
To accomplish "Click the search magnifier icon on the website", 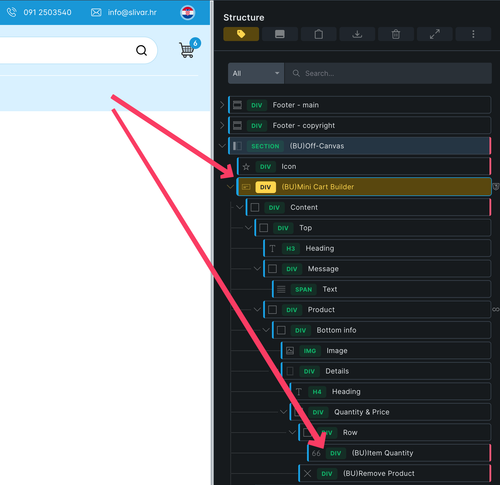I will (141, 50).
